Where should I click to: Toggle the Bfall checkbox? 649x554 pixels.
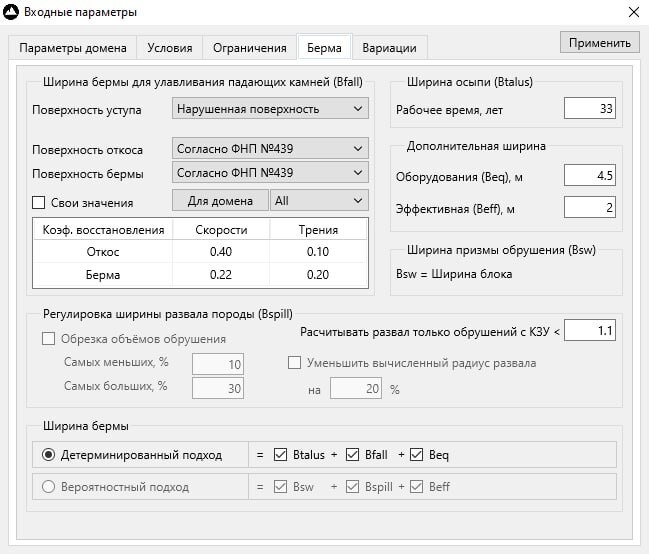click(x=352, y=455)
